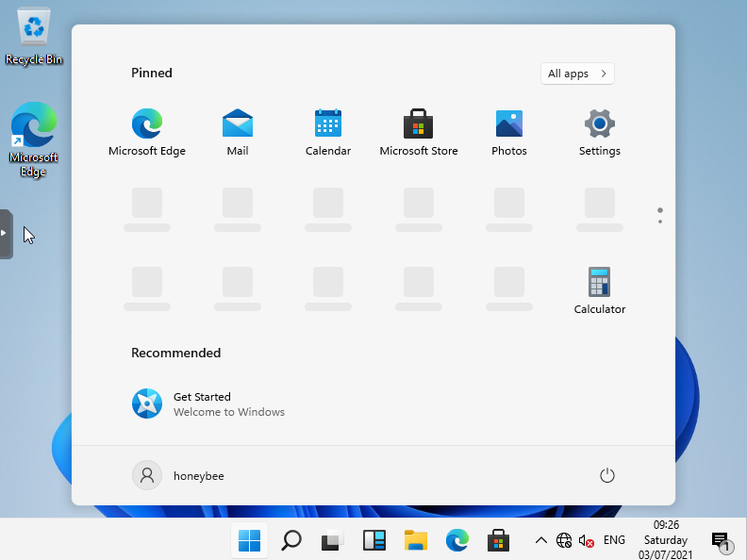Image resolution: width=747 pixels, height=560 pixels.
Task: Unmute the volume speaker tray icon
Action: 587,540
